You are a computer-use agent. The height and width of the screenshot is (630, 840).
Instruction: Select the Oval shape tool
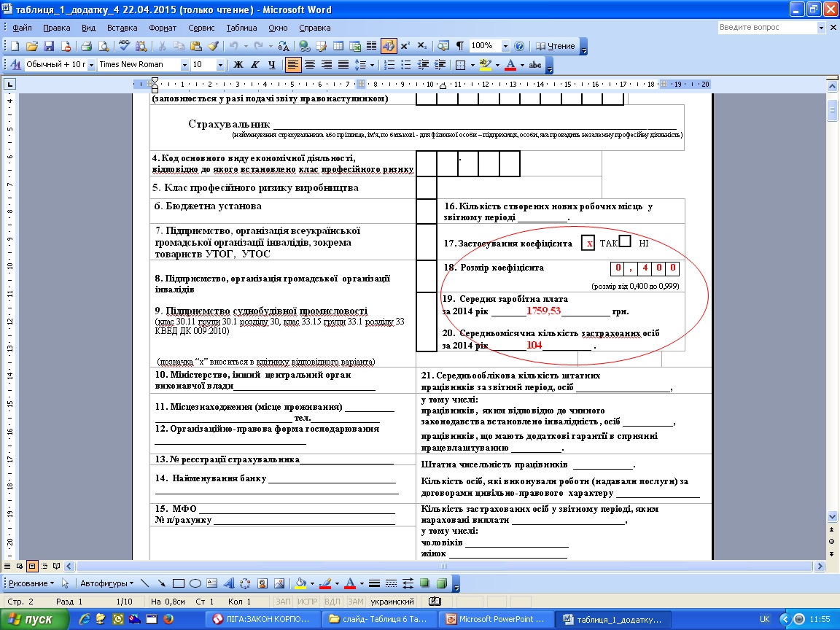195,583
